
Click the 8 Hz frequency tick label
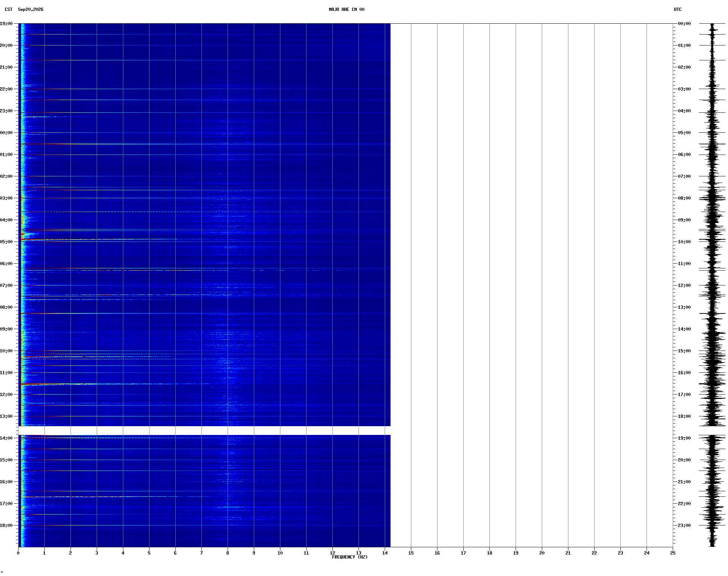click(x=228, y=553)
